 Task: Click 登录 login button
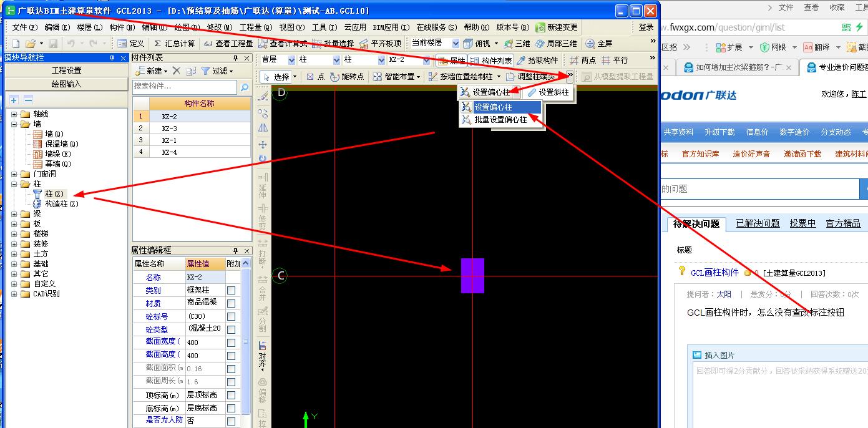point(646,27)
